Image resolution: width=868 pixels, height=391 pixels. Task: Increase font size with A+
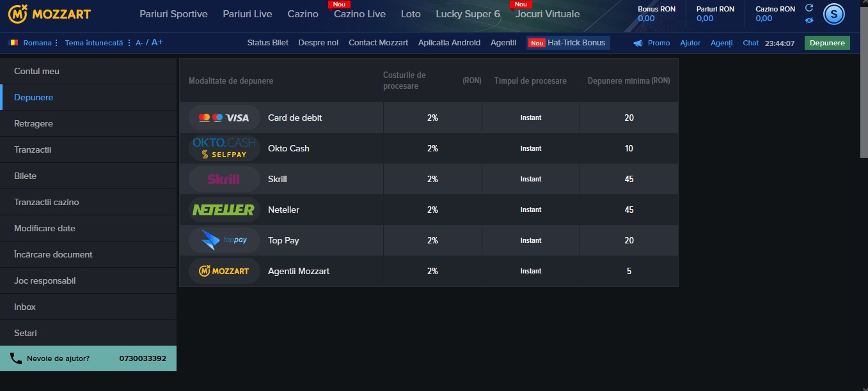pyautogui.click(x=157, y=43)
